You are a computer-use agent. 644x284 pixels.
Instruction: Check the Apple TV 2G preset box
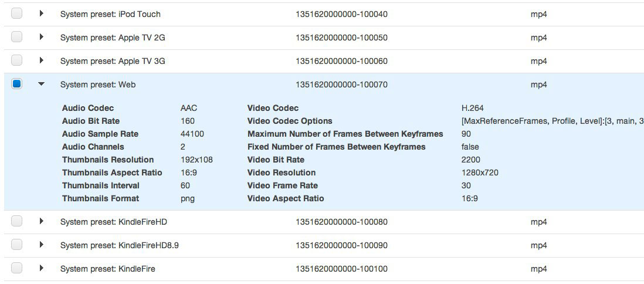pos(16,37)
